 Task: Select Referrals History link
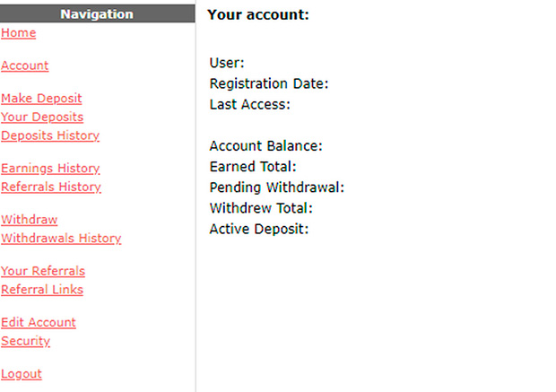coord(51,187)
